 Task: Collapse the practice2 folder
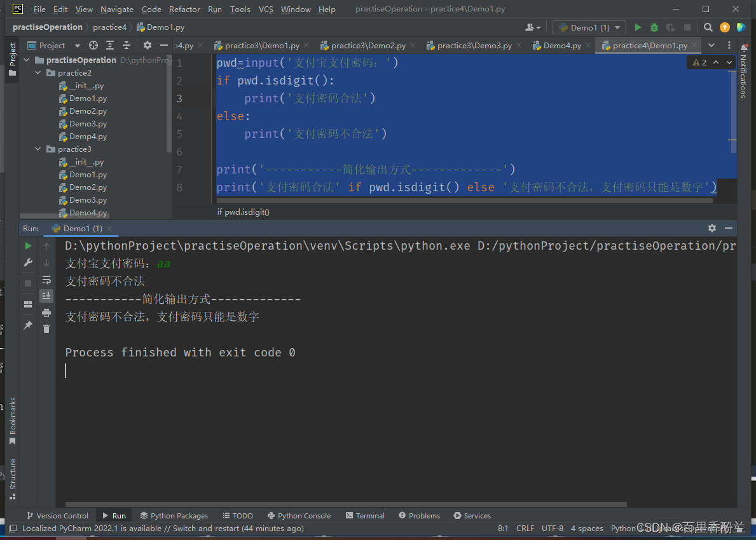pos(38,72)
